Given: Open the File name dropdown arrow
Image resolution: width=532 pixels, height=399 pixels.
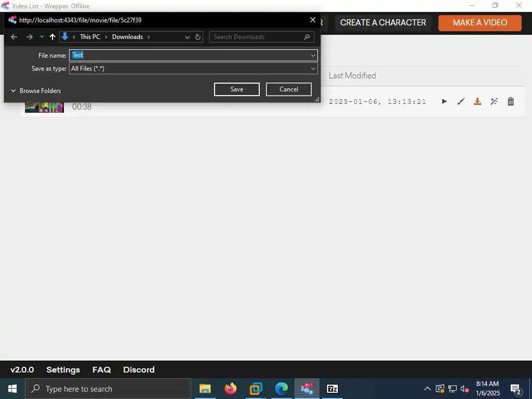Looking at the screenshot, I should 313,55.
